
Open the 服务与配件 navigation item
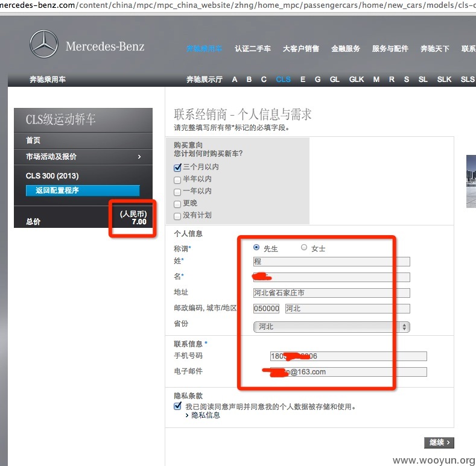pos(390,49)
